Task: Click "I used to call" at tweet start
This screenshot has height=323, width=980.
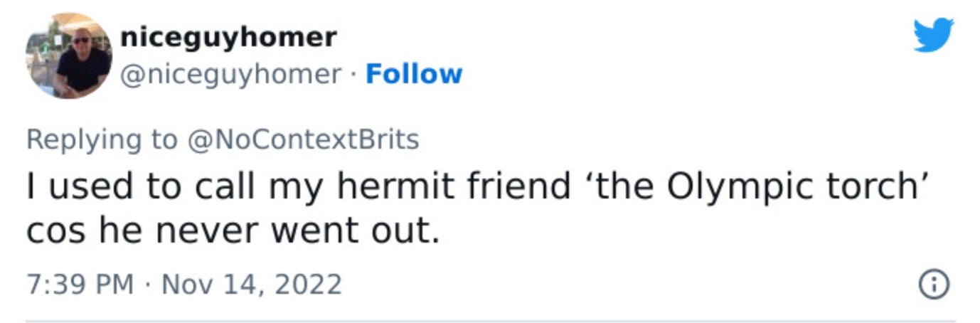Action: (130, 186)
